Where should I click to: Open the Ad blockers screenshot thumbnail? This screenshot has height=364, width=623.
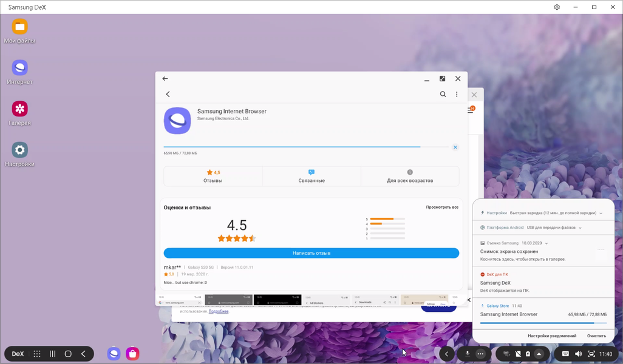click(327, 300)
